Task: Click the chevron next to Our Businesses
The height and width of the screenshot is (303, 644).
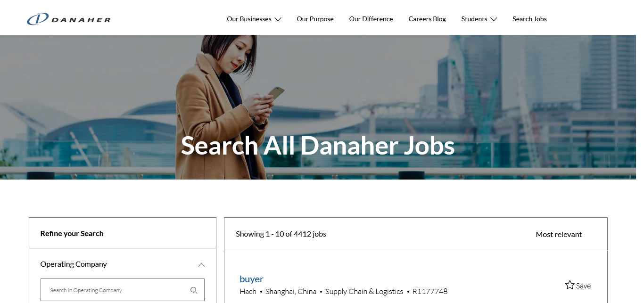Action: click(x=278, y=19)
